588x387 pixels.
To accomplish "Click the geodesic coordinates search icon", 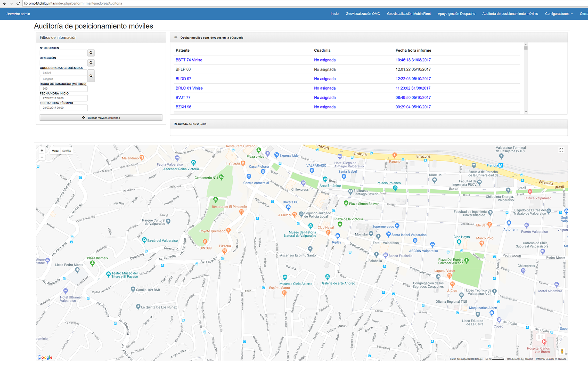I will coord(91,76).
